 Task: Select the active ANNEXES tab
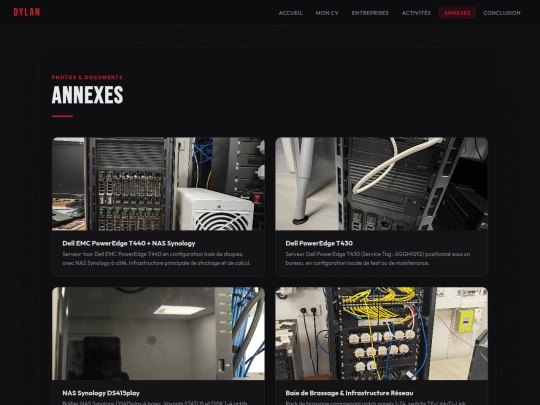(x=457, y=13)
